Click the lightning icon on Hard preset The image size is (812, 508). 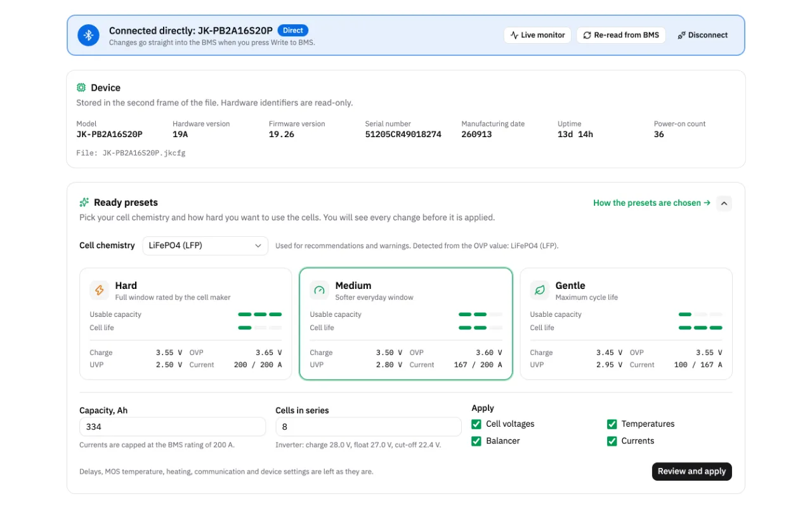coord(100,291)
